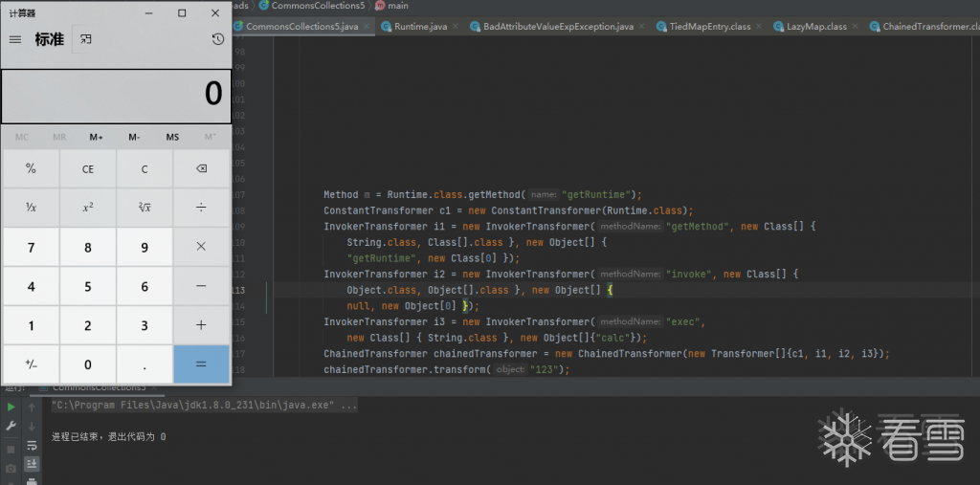Click the MS memory store button

click(x=172, y=137)
